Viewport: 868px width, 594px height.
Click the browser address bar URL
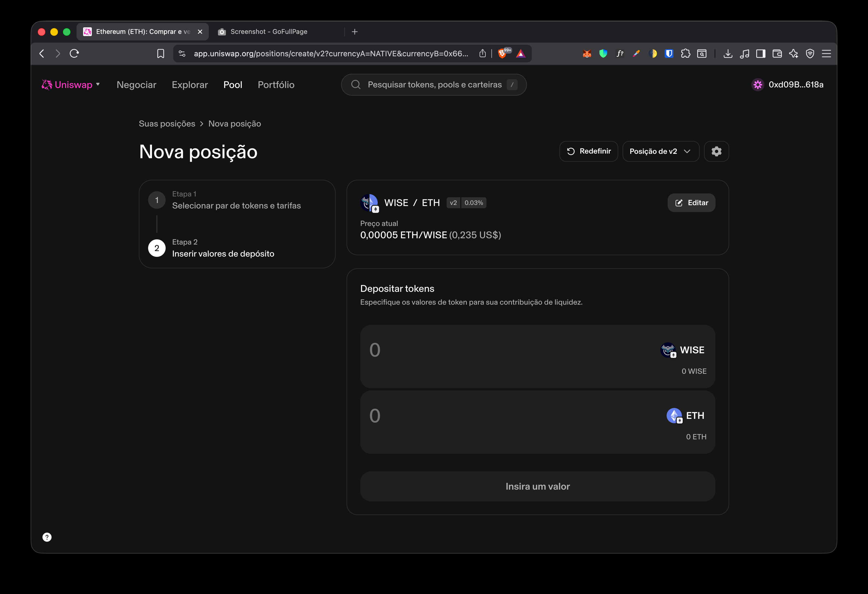[331, 54]
